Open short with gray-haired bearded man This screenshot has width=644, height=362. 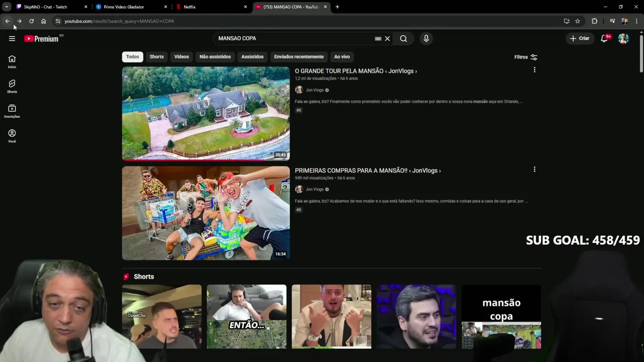tap(417, 317)
